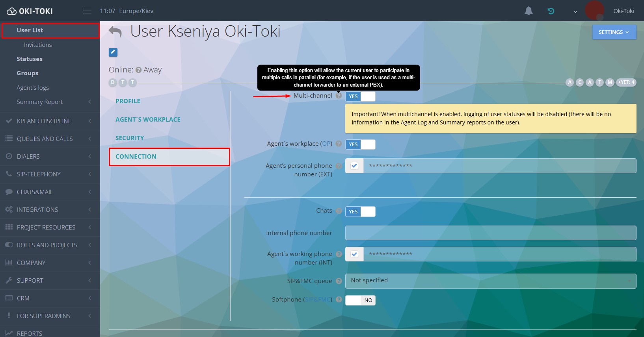Screen dimensions: 644x337
Task: Click the KPI and Discipline checkmark icon
Action: click(9, 121)
